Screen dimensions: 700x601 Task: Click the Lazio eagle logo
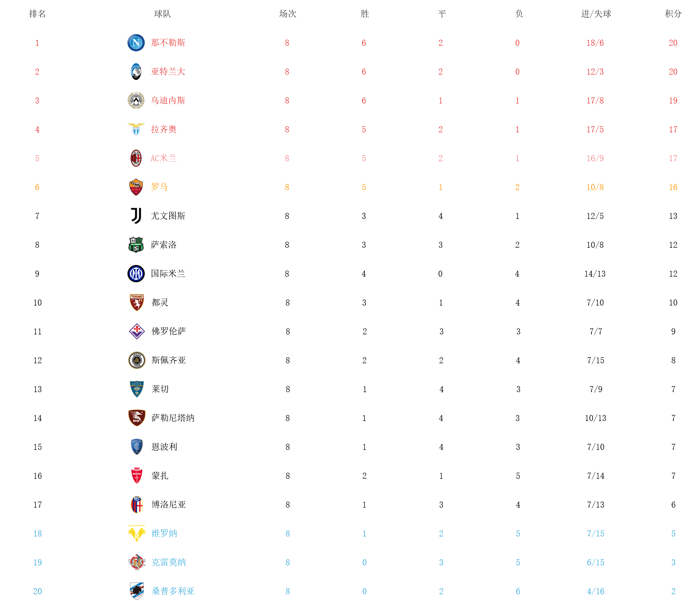tap(136, 129)
